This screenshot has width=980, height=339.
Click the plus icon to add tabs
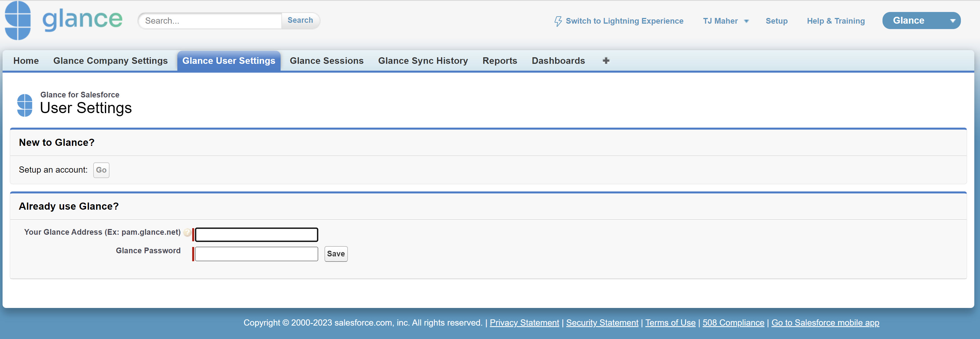[x=606, y=60]
